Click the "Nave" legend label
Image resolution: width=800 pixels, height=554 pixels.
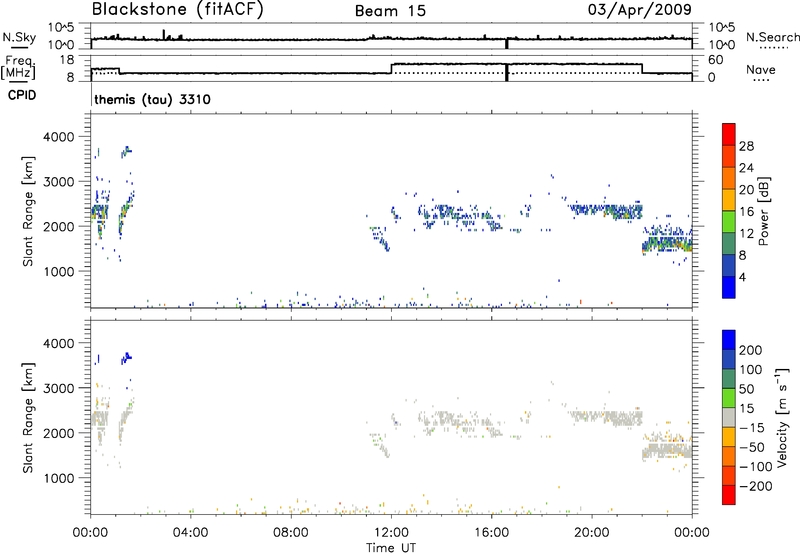point(761,69)
